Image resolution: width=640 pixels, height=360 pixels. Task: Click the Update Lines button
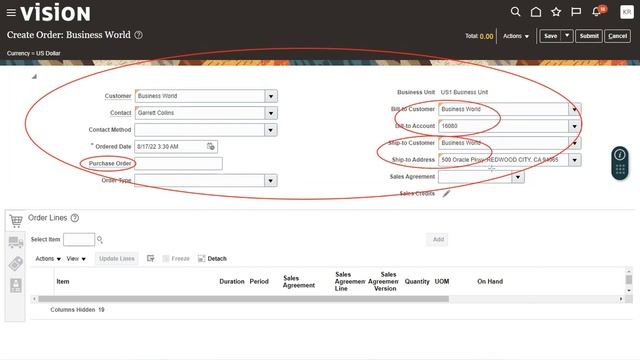pyautogui.click(x=117, y=258)
